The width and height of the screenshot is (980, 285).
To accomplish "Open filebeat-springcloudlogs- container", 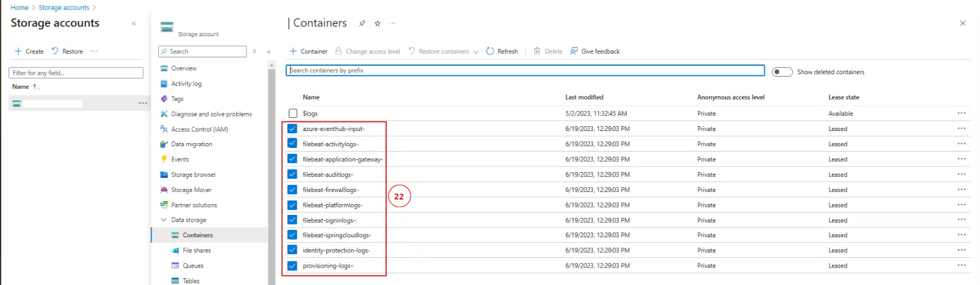I will point(337,235).
